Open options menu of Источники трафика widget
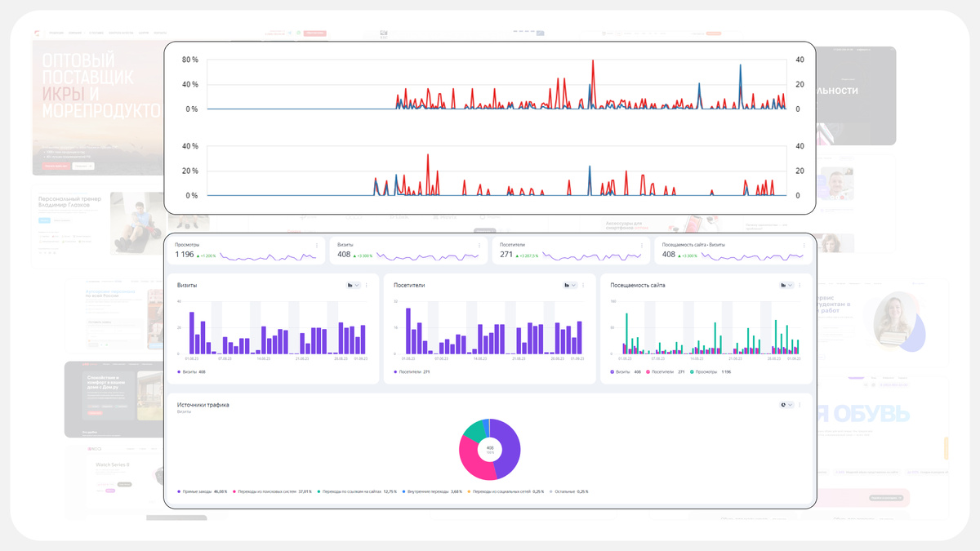980x551 pixels. click(800, 404)
